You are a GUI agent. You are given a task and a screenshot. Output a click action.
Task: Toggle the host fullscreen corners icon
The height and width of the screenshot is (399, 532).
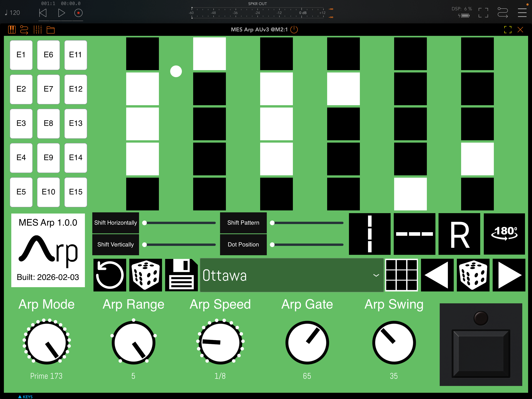click(483, 13)
